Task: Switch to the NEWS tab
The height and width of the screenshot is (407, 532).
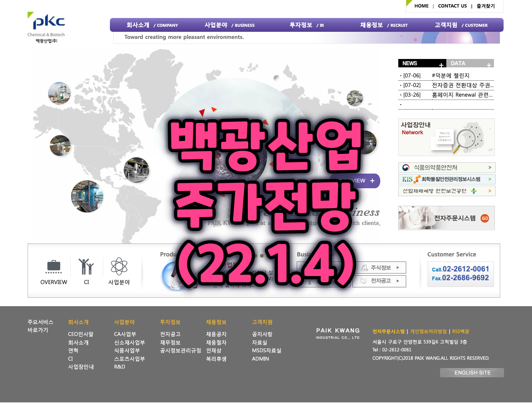Action: (x=422, y=63)
